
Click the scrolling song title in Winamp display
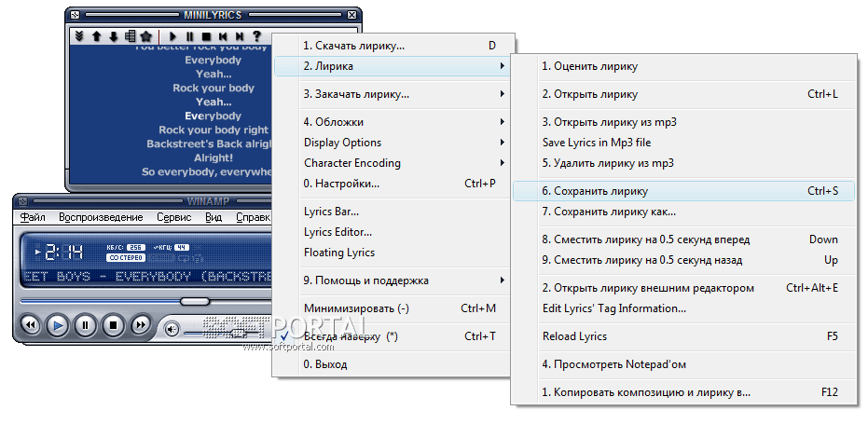pyautogui.click(x=147, y=276)
